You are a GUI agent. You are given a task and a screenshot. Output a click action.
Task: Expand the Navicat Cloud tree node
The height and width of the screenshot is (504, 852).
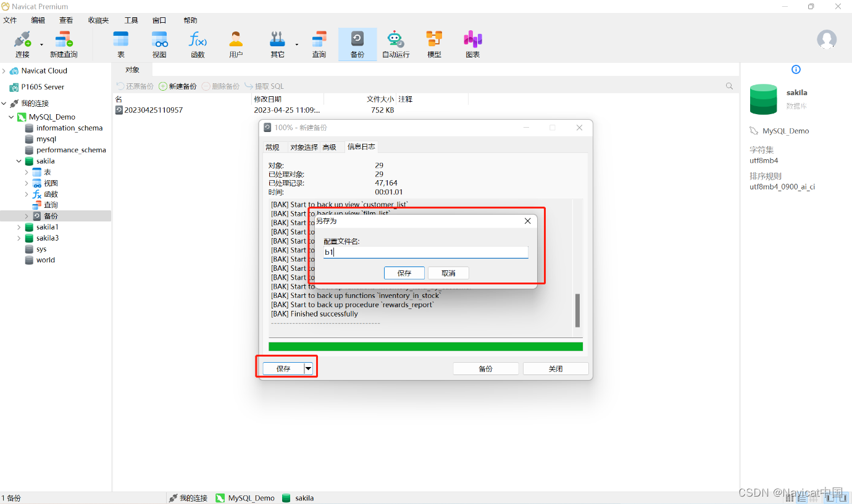(x=4, y=71)
